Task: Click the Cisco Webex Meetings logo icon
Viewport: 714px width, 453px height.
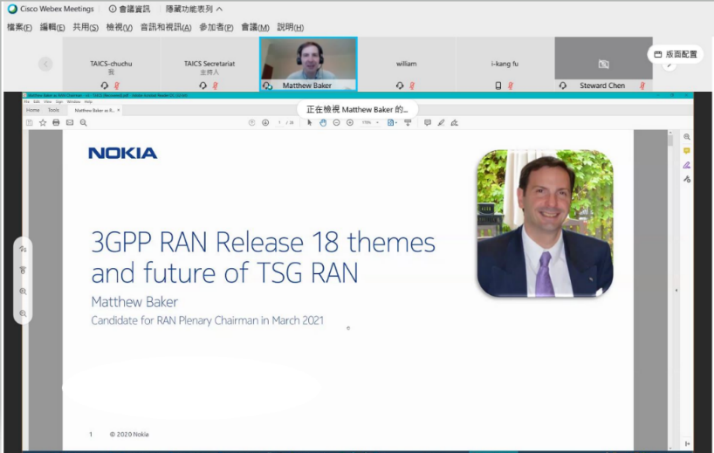Action: (12, 9)
